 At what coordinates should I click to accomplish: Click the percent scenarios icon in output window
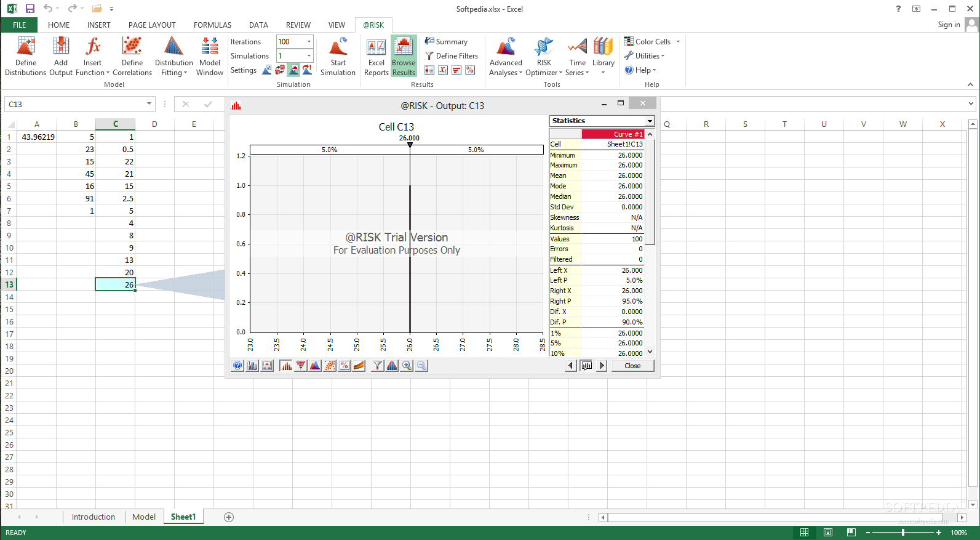point(345,366)
